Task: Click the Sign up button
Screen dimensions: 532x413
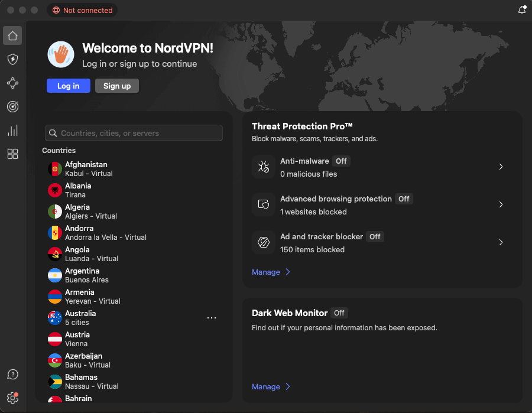Action: [x=117, y=86]
